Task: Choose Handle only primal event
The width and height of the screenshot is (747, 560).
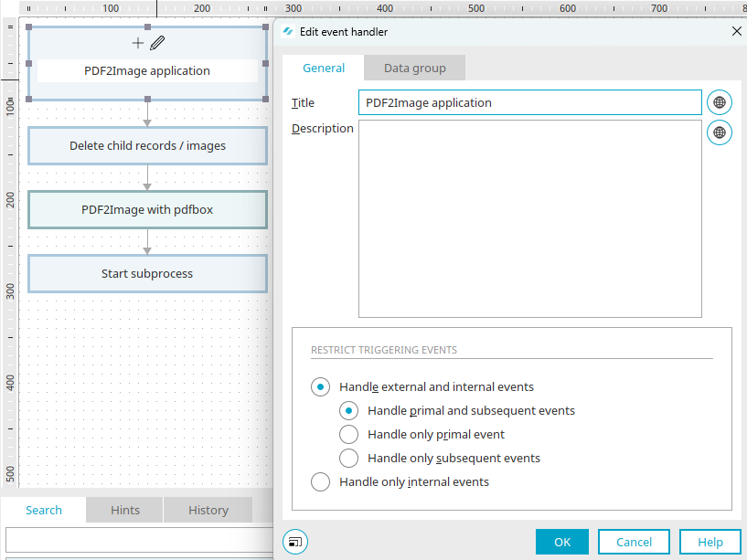Action: pos(348,434)
